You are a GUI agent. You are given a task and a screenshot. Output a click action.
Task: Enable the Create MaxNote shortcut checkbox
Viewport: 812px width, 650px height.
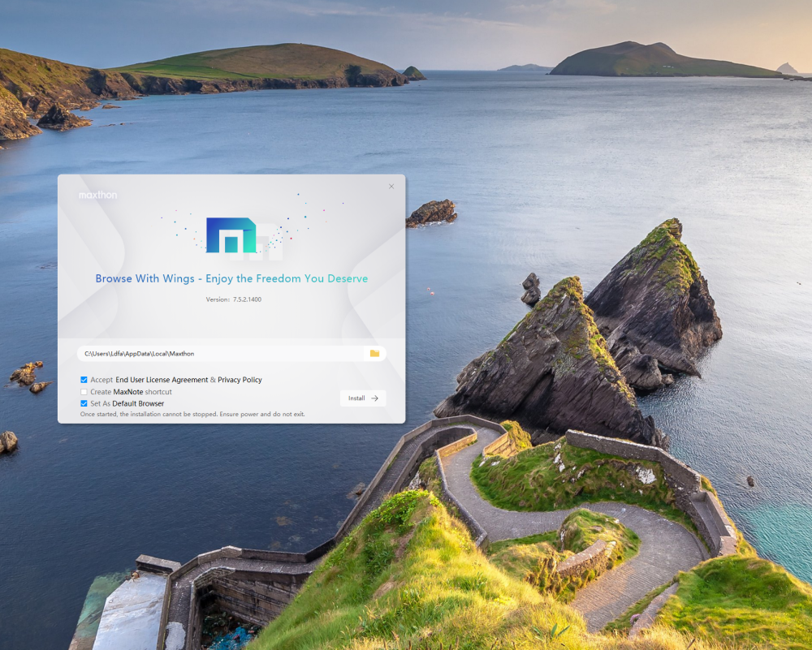click(84, 392)
